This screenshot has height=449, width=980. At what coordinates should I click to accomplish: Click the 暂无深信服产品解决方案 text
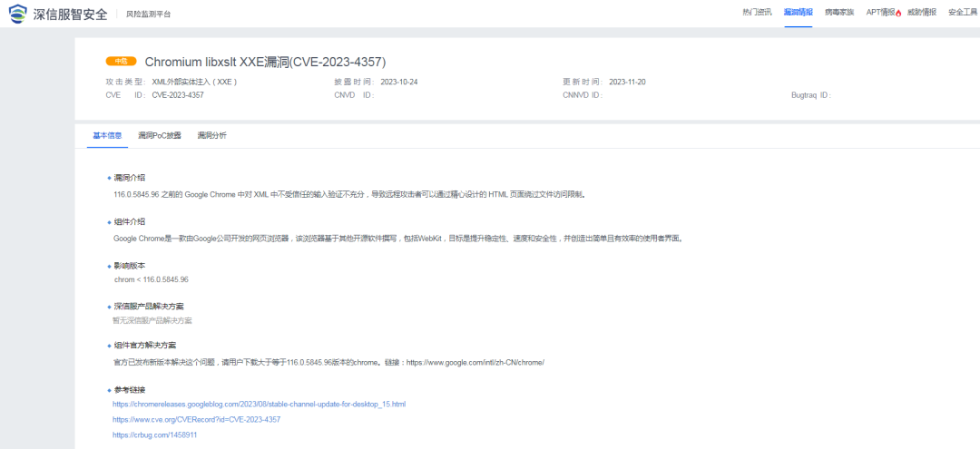coord(152,320)
